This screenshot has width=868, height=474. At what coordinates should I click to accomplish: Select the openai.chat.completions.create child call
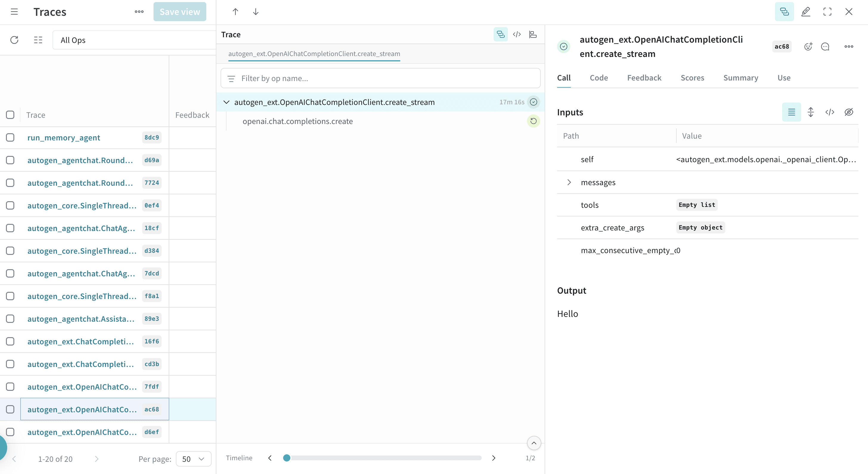coord(297,121)
